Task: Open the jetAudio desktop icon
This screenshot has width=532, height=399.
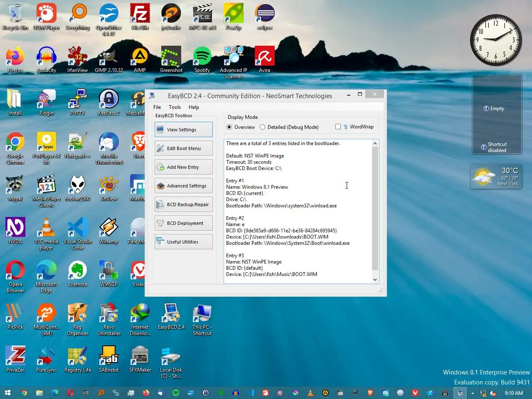Action: [x=171, y=17]
